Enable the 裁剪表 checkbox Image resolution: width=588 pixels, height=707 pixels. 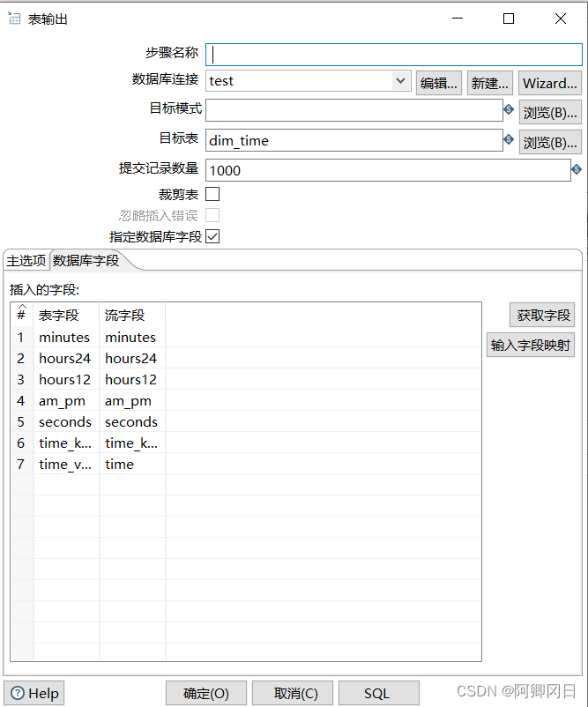(x=212, y=194)
